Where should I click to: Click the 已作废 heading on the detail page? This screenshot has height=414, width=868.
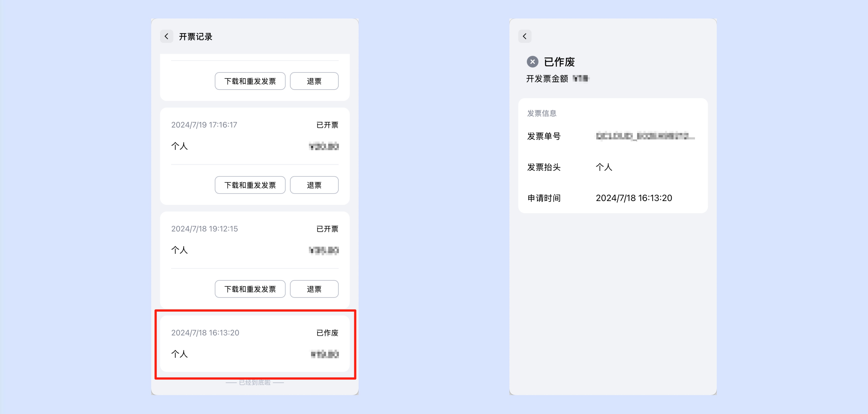click(x=559, y=62)
